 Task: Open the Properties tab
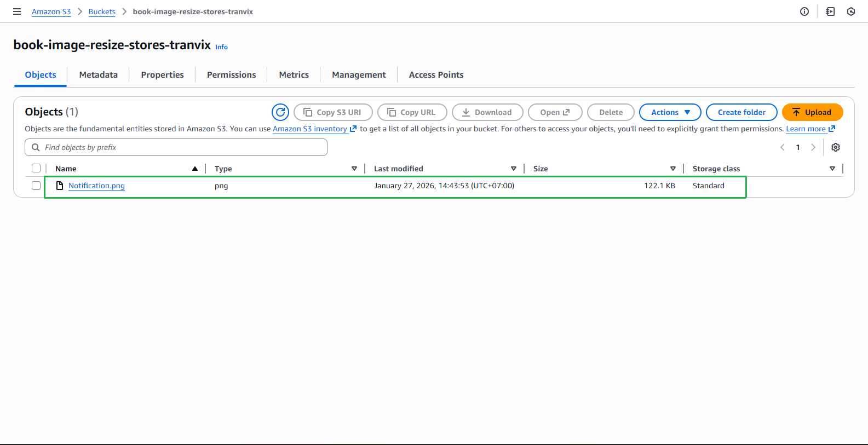pyautogui.click(x=162, y=75)
